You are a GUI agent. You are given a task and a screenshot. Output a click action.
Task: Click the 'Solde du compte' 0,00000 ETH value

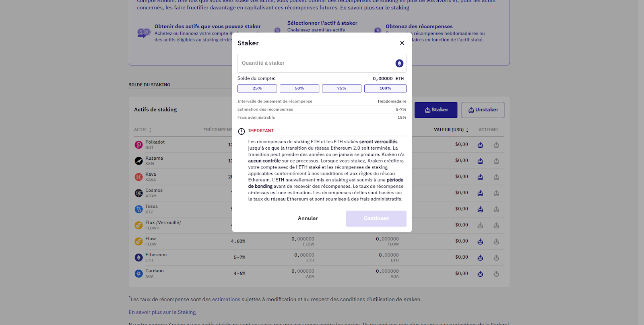pyautogui.click(x=388, y=79)
